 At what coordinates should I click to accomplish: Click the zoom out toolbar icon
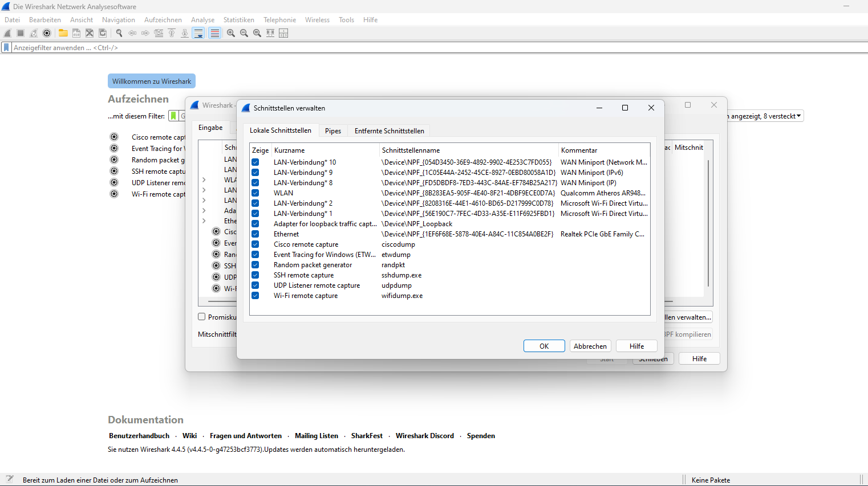coord(244,33)
